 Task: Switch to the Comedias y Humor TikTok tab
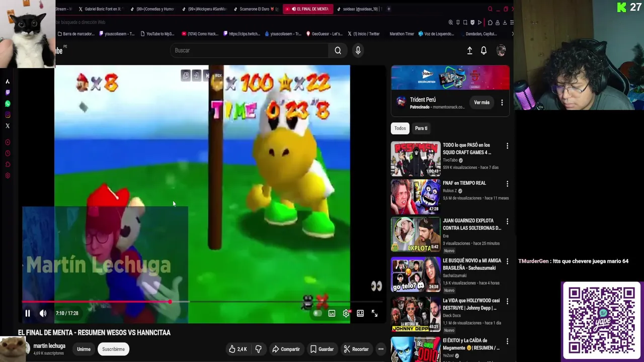(152, 9)
